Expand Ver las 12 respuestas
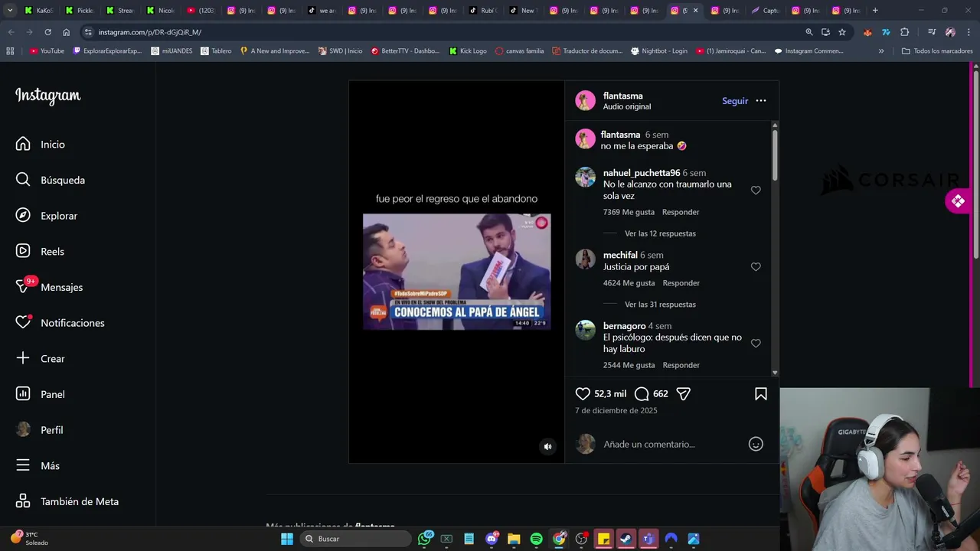 (x=660, y=233)
